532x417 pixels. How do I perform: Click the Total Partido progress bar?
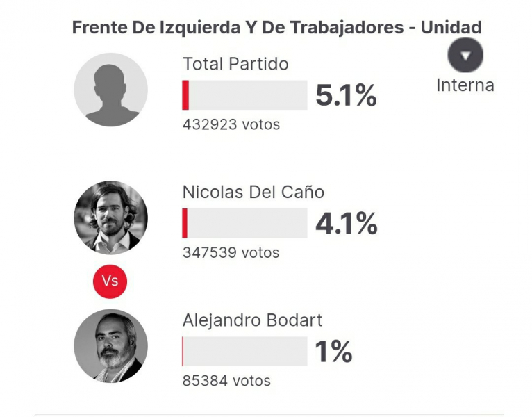click(244, 95)
